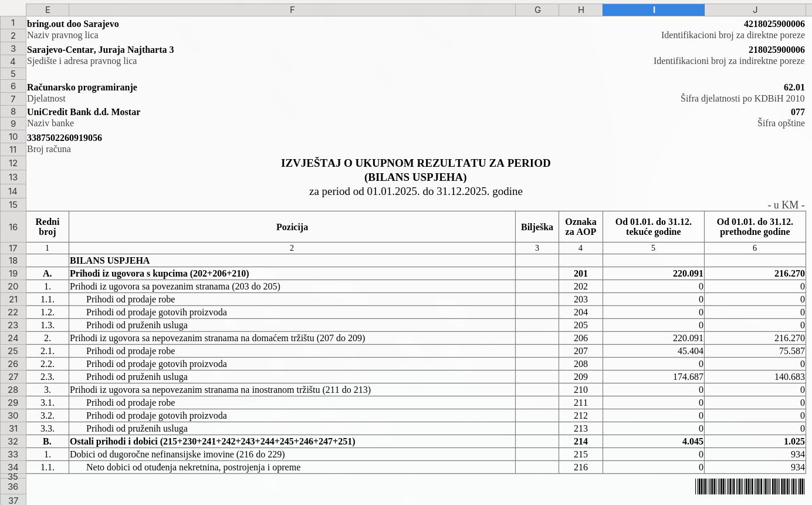
Task: Select column header J
Action: [755, 10]
